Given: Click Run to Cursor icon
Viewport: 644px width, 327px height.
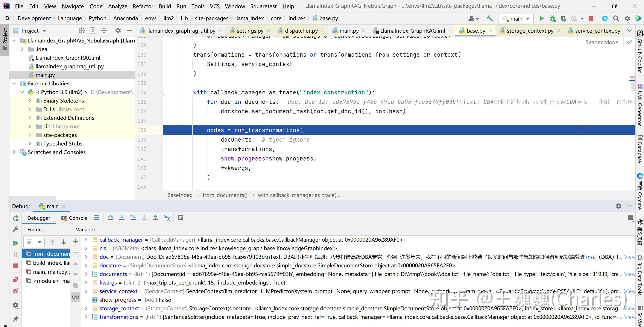Looking at the screenshot, I should pos(167,218).
